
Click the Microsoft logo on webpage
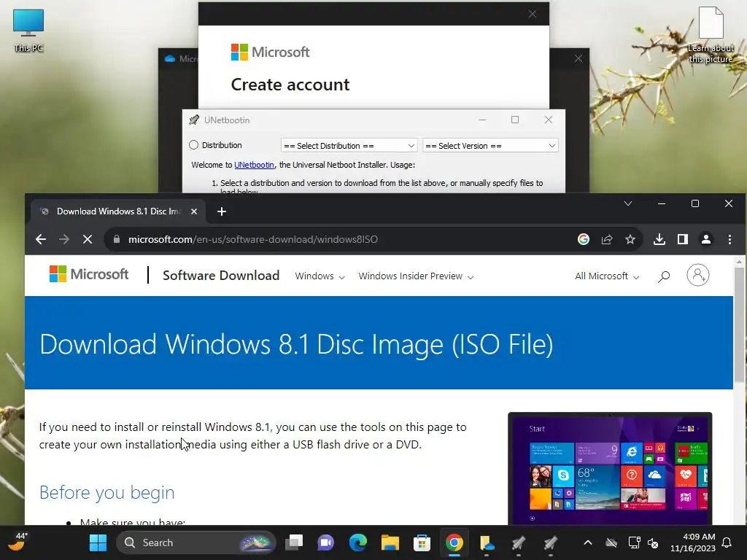[89, 274]
